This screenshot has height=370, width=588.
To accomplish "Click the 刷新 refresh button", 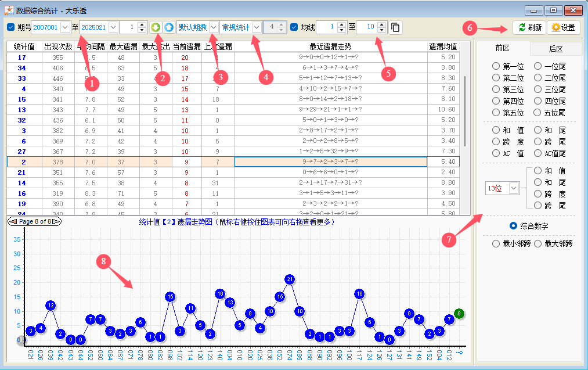I will [x=529, y=27].
